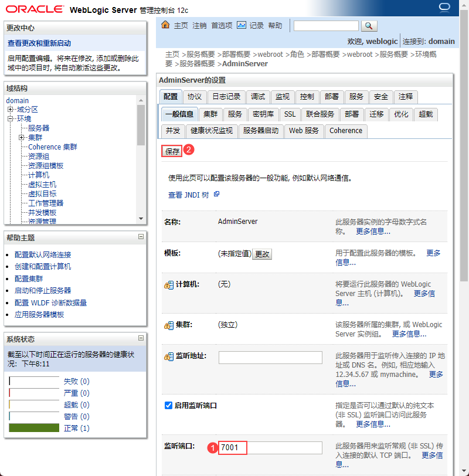Select the Web 服务 sub-tab
Viewport: 469px width, 476px height.
[304, 131]
